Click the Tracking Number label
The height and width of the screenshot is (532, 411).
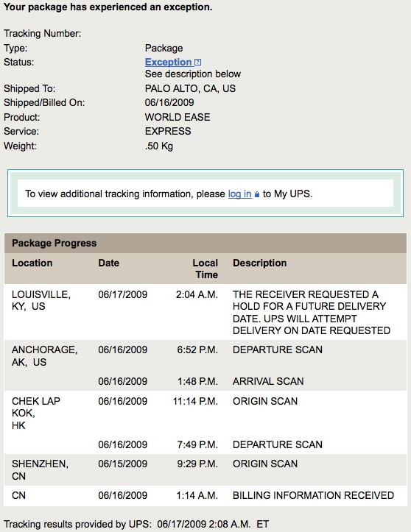(43, 34)
